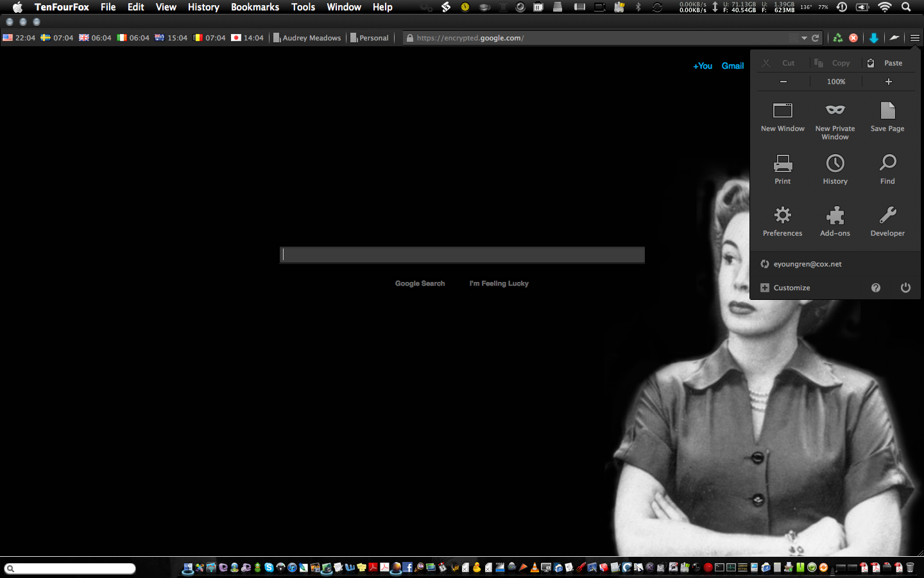Open the View menu
The height and width of the screenshot is (578, 924).
click(x=166, y=7)
